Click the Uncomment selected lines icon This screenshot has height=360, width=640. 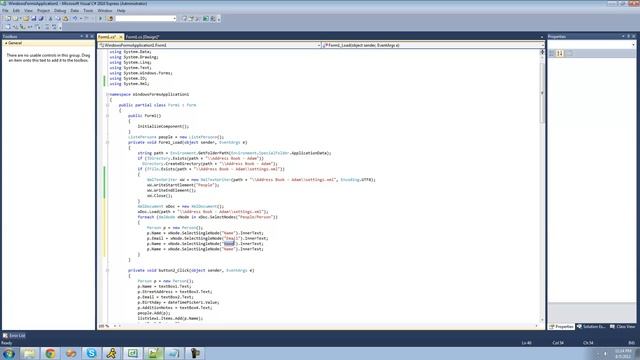point(54,27)
